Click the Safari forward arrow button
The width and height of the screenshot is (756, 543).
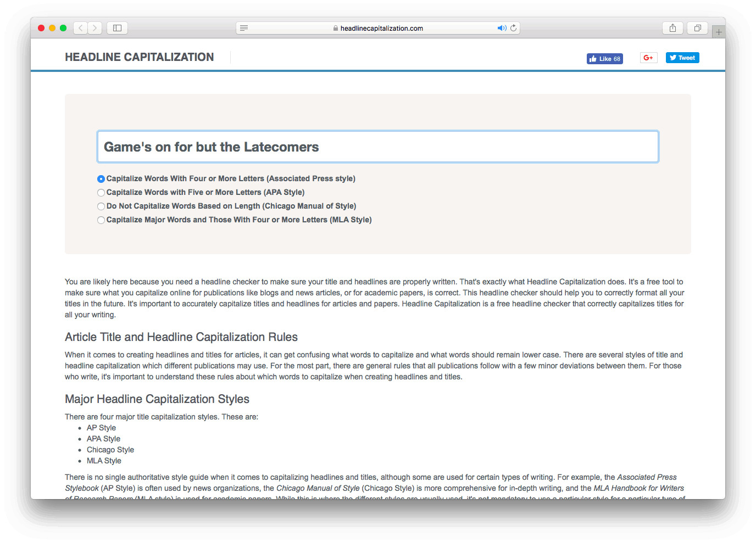95,28
